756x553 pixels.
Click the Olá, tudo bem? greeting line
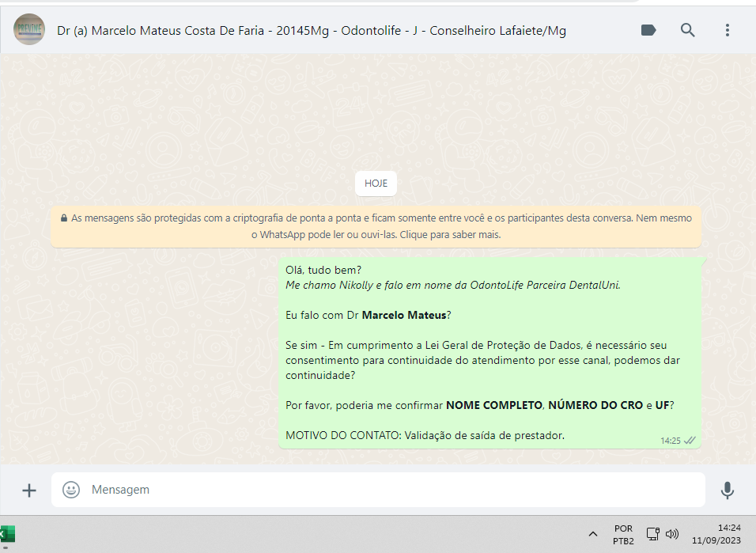pyautogui.click(x=323, y=271)
